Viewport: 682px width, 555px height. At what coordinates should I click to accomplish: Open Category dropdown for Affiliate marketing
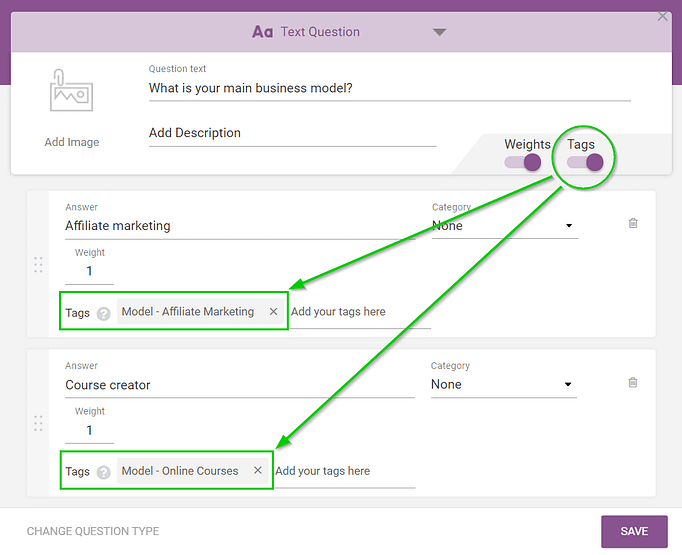pyautogui.click(x=503, y=226)
